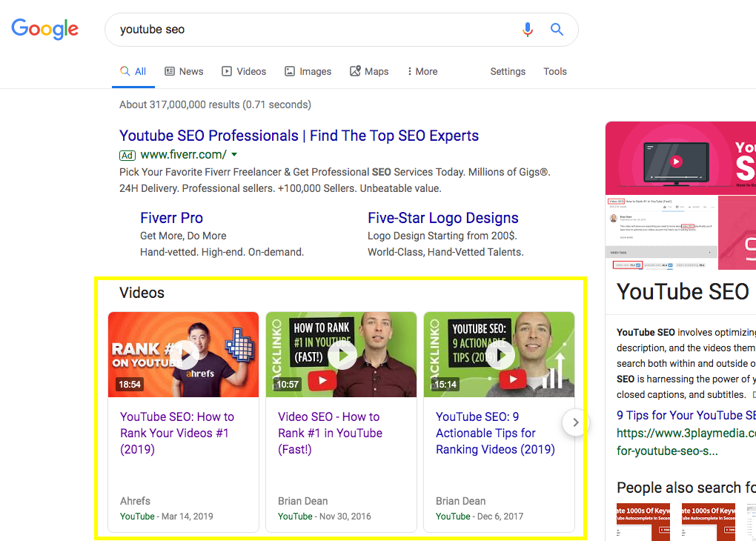
Task: Click the YouTube SEO knowledge panel title
Action: (x=683, y=292)
